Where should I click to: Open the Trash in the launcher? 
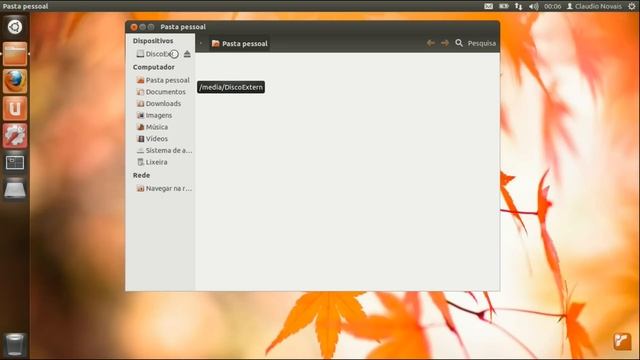point(15,344)
